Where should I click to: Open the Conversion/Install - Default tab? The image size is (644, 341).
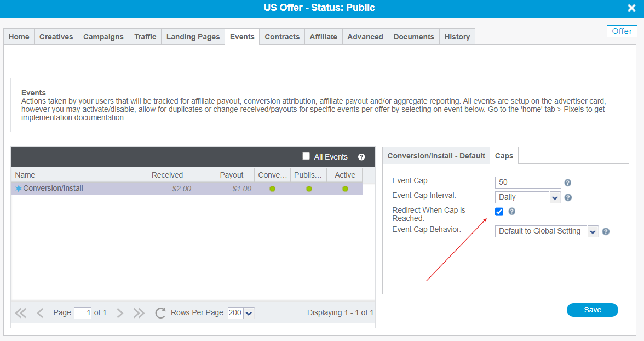[x=436, y=156]
